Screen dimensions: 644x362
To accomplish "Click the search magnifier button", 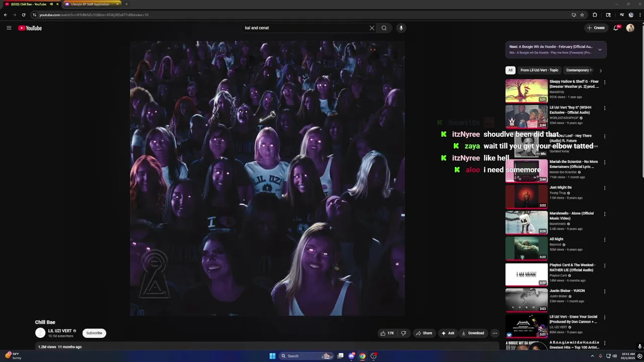I will click(384, 28).
